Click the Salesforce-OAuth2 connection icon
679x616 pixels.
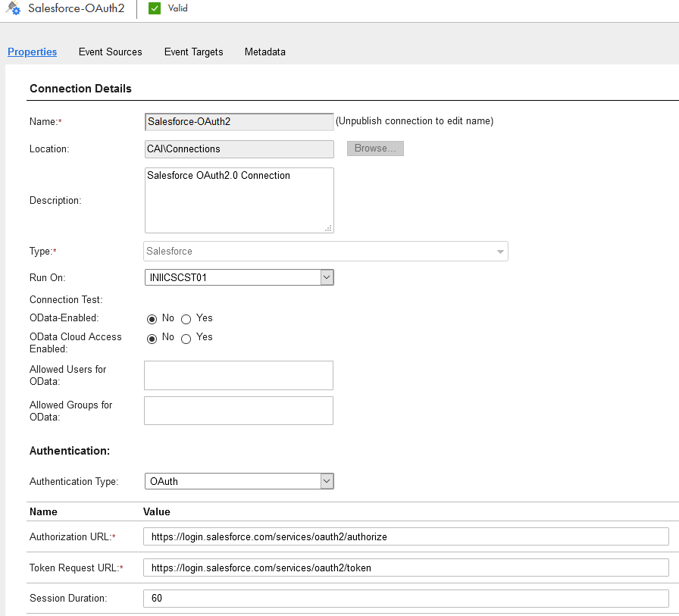[x=14, y=8]
